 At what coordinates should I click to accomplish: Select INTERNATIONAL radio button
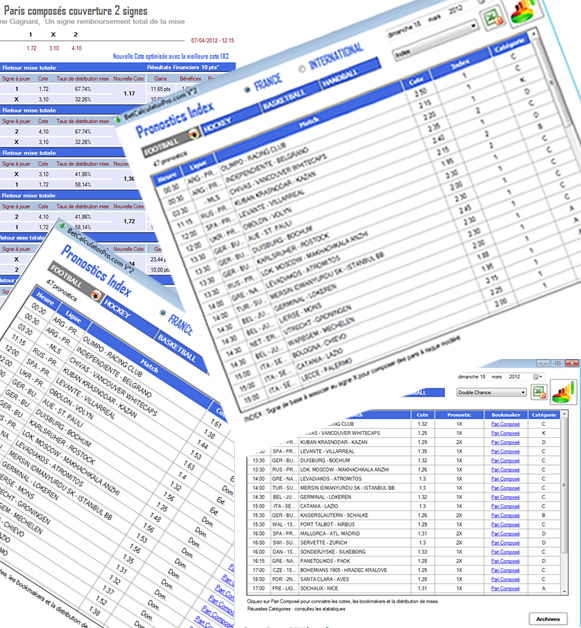click(302, 68)
